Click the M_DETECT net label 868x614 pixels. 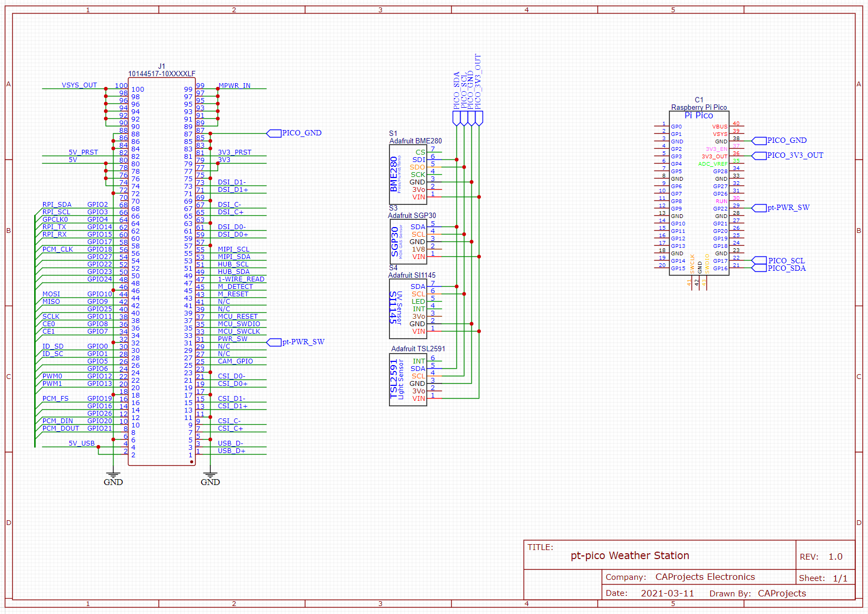click(235, 287)
